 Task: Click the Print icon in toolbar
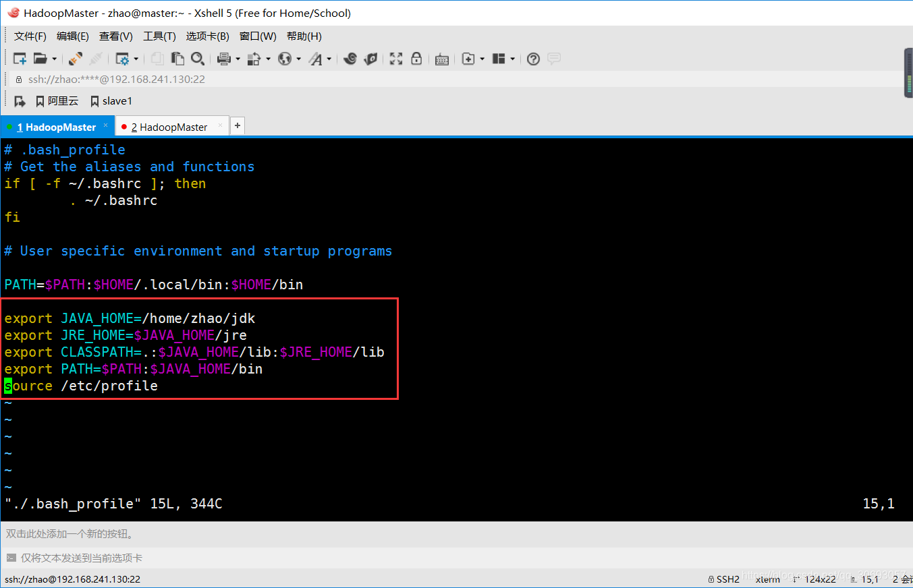click(224, 59)
